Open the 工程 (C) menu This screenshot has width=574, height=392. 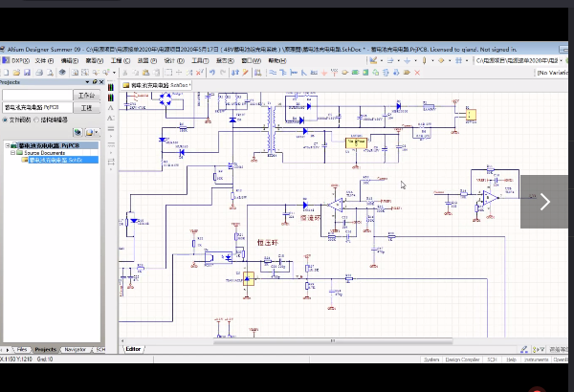(x=121, y=60)
